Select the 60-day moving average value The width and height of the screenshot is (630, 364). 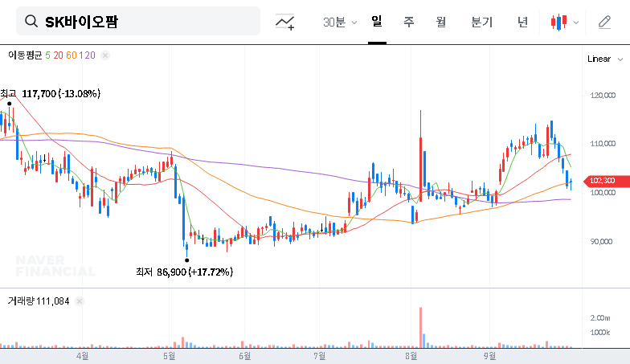point(71,55)
